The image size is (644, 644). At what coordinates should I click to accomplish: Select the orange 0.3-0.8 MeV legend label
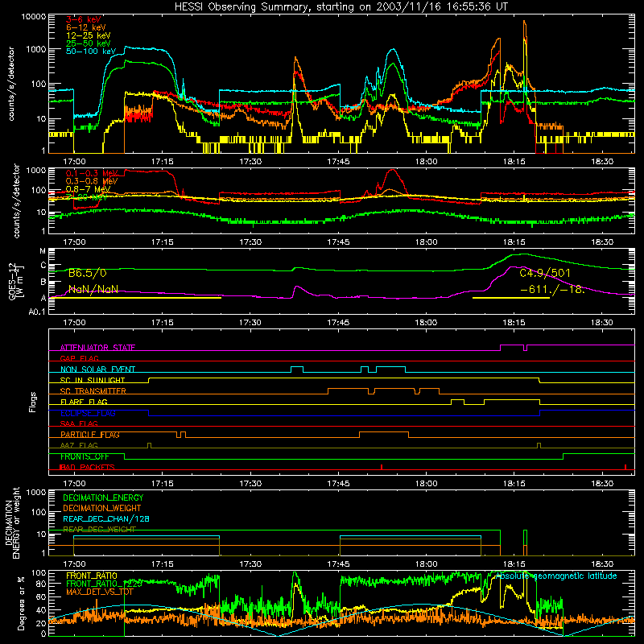[92, 181]
